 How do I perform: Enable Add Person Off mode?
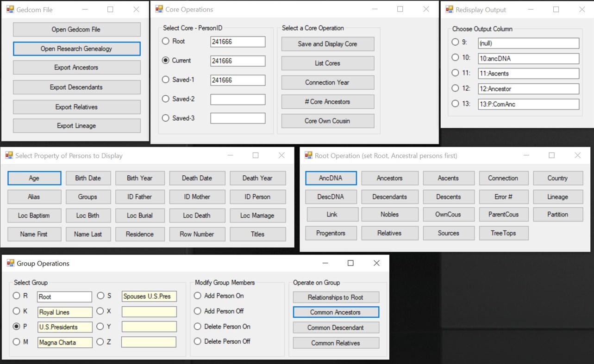[197, 311]
